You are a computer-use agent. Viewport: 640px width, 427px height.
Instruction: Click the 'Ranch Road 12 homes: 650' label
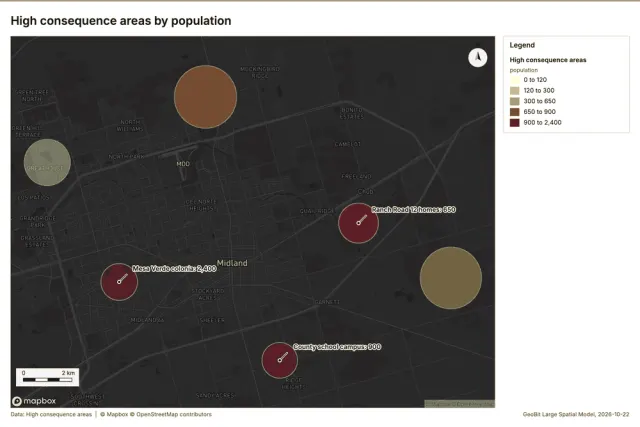click(x=413, y=209)
